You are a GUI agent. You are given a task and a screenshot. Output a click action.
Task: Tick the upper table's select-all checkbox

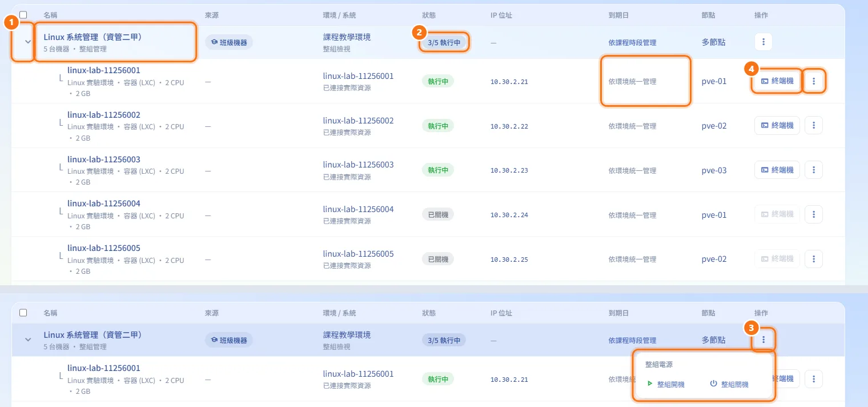23,15
